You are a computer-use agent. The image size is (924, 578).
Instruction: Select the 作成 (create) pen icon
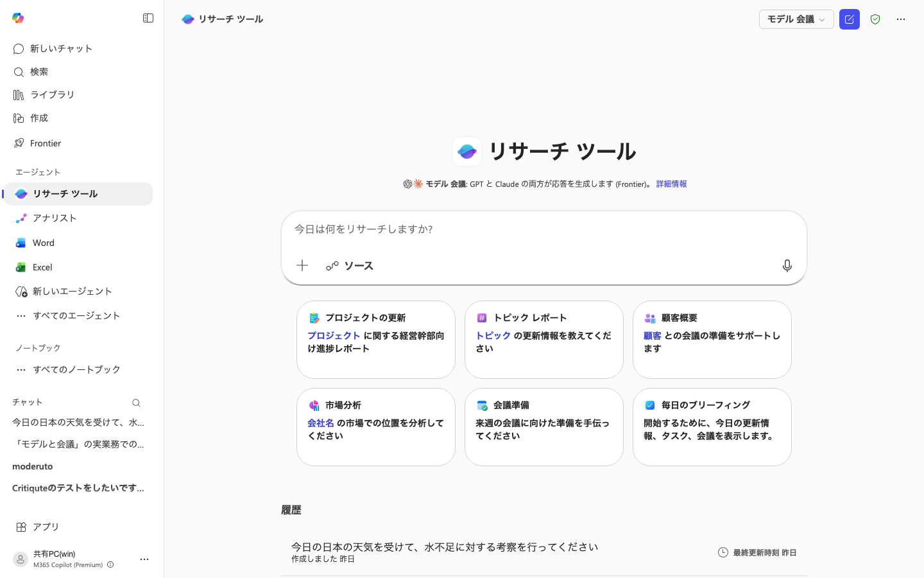19,118
